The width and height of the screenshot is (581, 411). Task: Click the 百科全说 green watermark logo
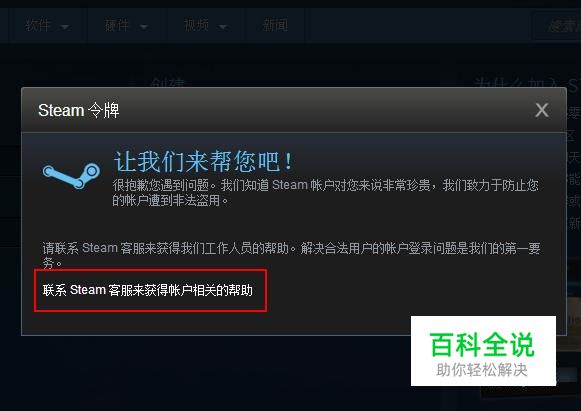click(482, 345)
